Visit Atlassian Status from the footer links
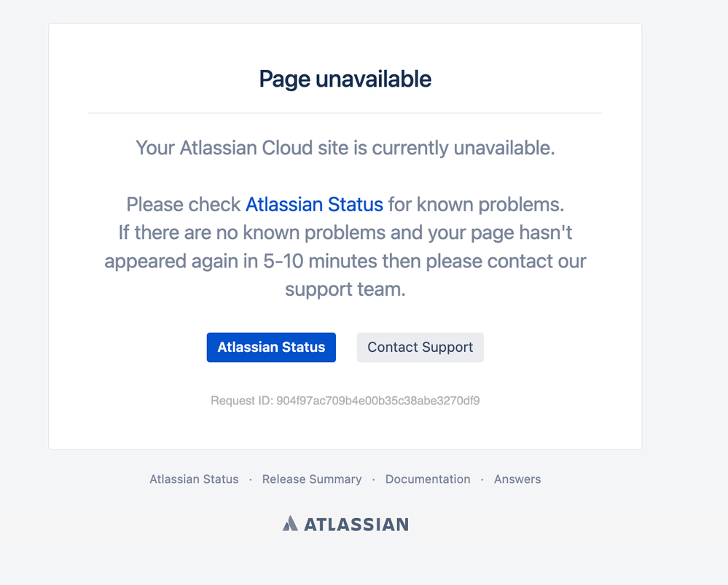 (194, 479)
